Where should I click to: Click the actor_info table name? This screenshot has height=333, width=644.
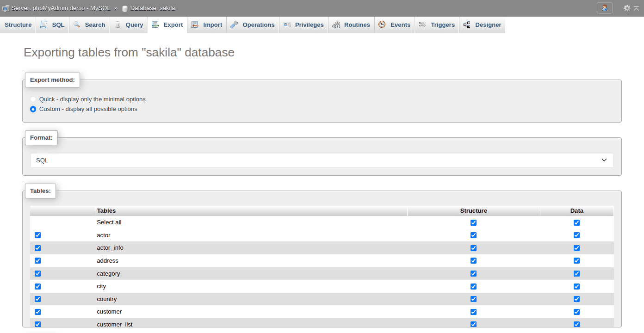110,248
